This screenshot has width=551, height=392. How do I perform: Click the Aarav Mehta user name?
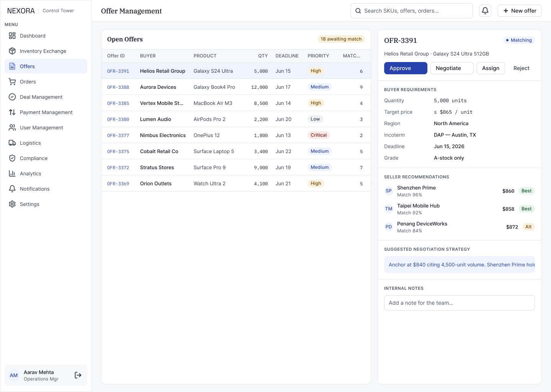click(39, 372)
